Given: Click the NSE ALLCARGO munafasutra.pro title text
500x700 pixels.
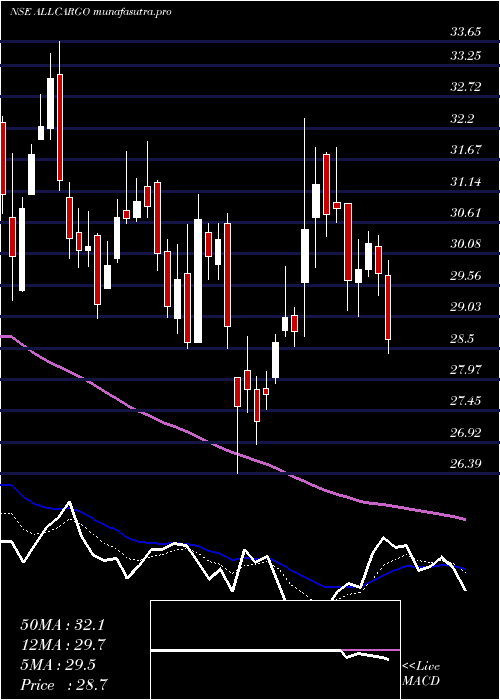Looking at the screenshot, I should pyautogui.click(x=91, y=12).
